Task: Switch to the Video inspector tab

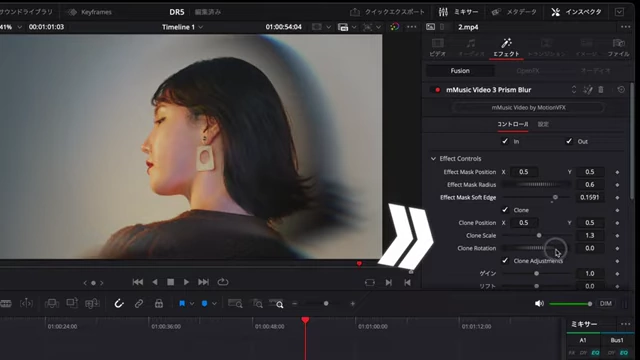Action: click(438, 47)
